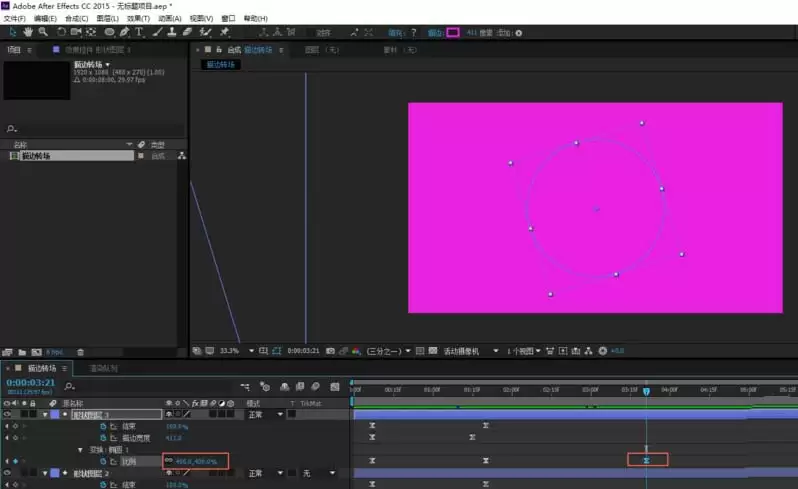Select the Hand tool in toolbar
798x489 pixels.
click(27, 32)
